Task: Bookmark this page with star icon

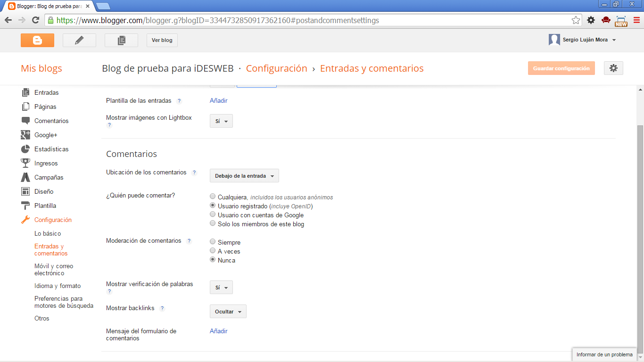Action: (x=576, y=20)
